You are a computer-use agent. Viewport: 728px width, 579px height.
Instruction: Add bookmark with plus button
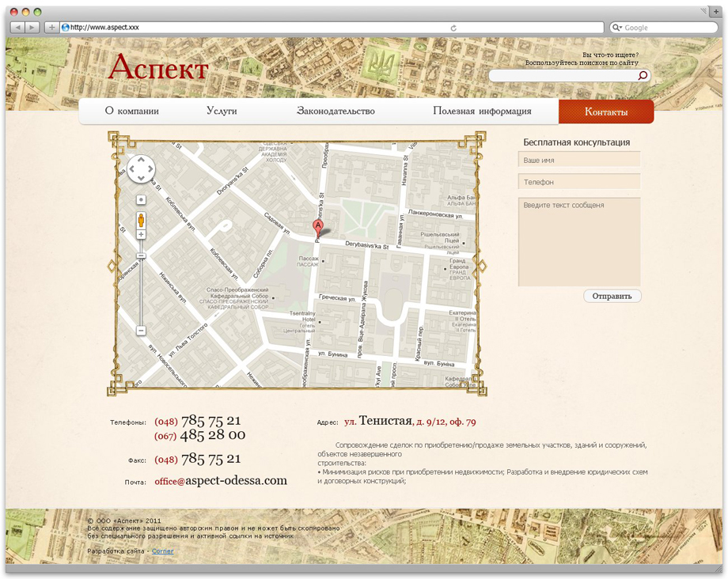coord(51,28)
